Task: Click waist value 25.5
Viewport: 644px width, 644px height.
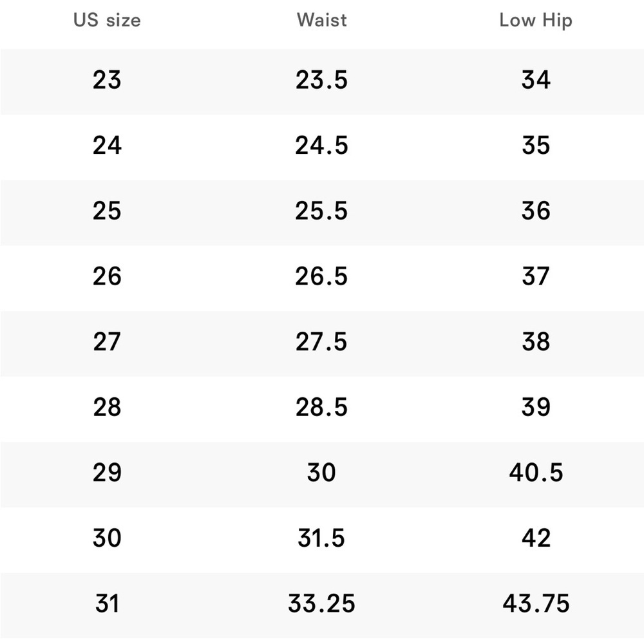Action: click(321, 211)
